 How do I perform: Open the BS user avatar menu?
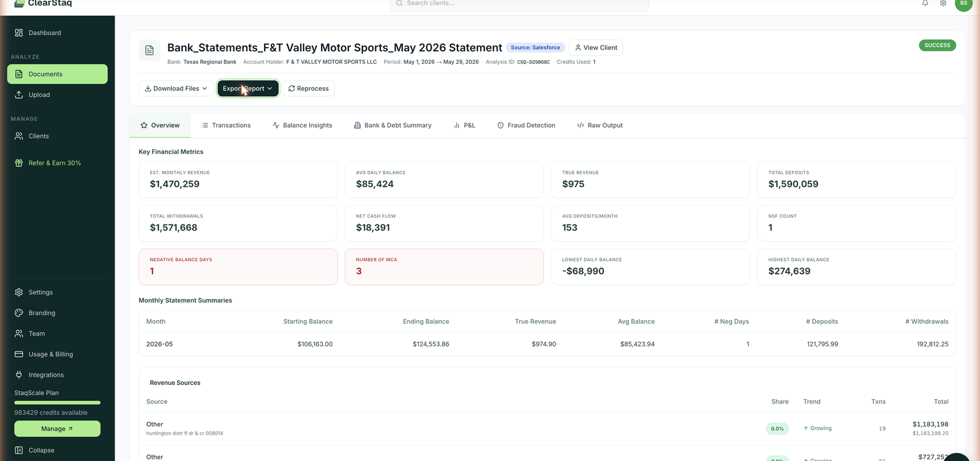963,4
